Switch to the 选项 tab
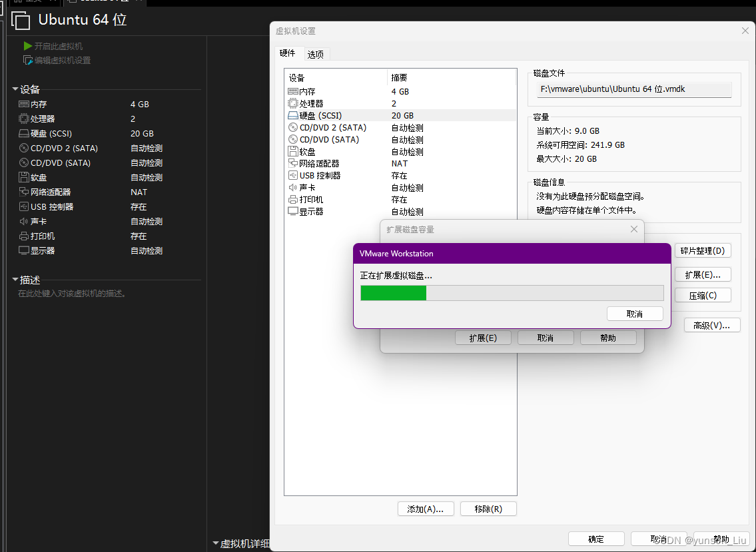This screenshot has width=756, height=552. 316,53
